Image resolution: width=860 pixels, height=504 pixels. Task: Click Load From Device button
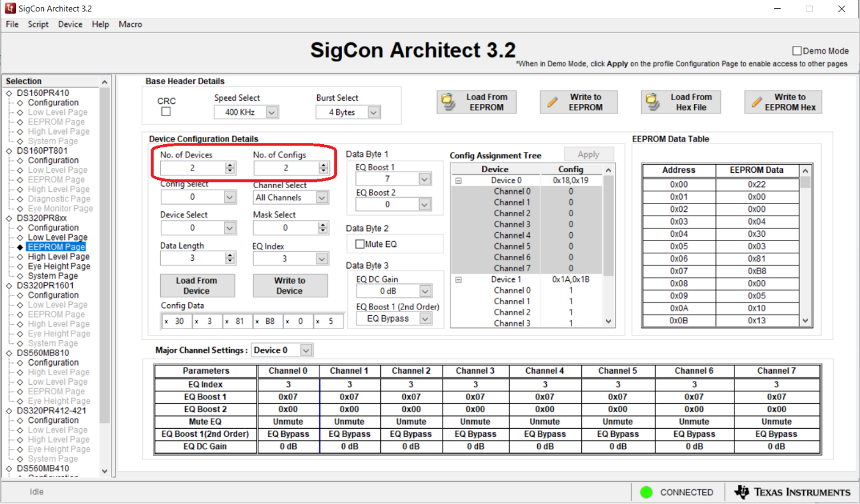pos(197,285)
